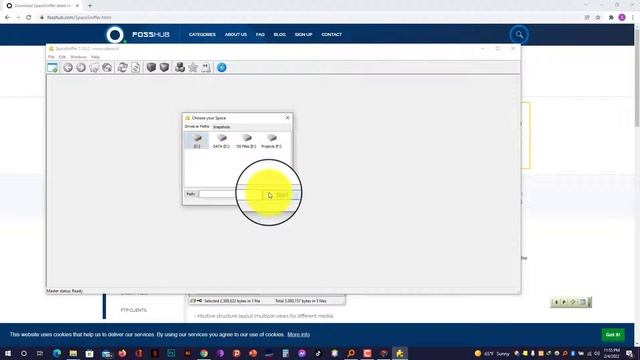Click the rescan double-arrow toolbar icon
Screen dimensions: 640x360
pyautogui.click(x=122, y=68)
